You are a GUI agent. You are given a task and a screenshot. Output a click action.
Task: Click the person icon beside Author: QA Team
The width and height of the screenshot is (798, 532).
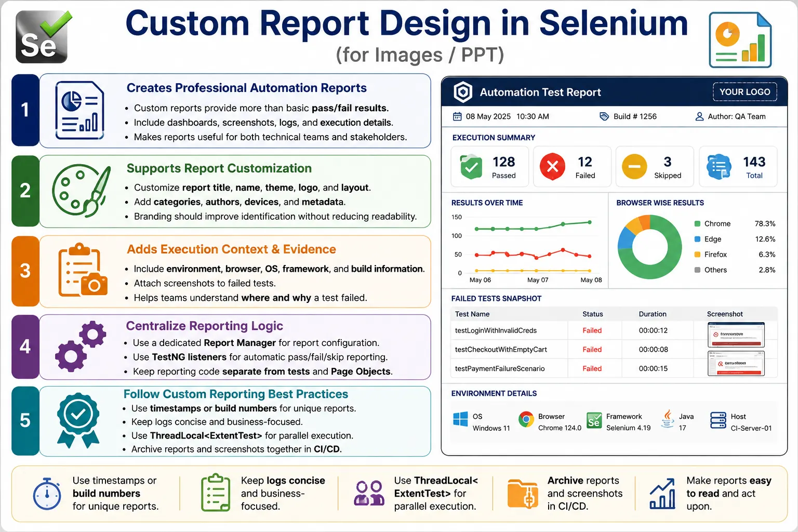click(699, 116)
